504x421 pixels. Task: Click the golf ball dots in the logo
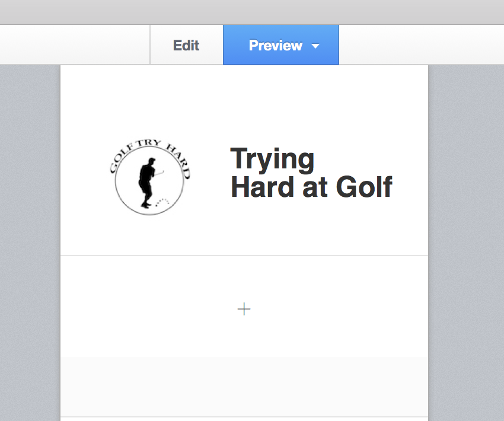pyautogui.click(x=162, y=201)
